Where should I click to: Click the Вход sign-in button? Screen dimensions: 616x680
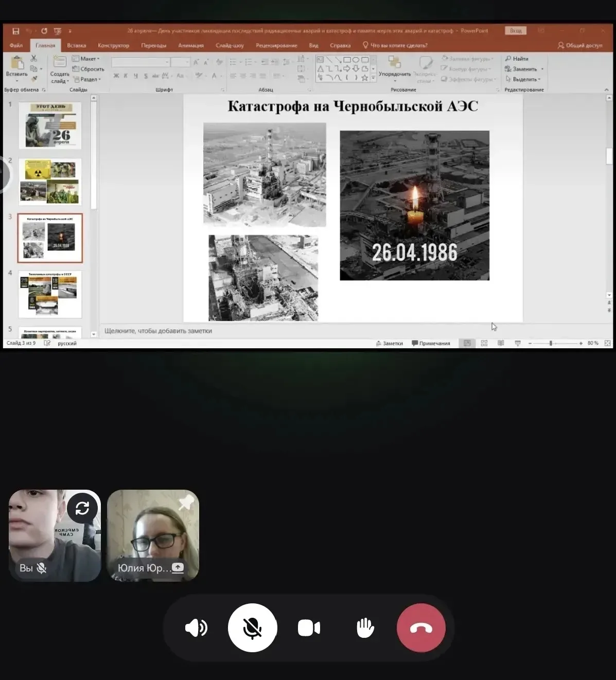coord(516,31)
